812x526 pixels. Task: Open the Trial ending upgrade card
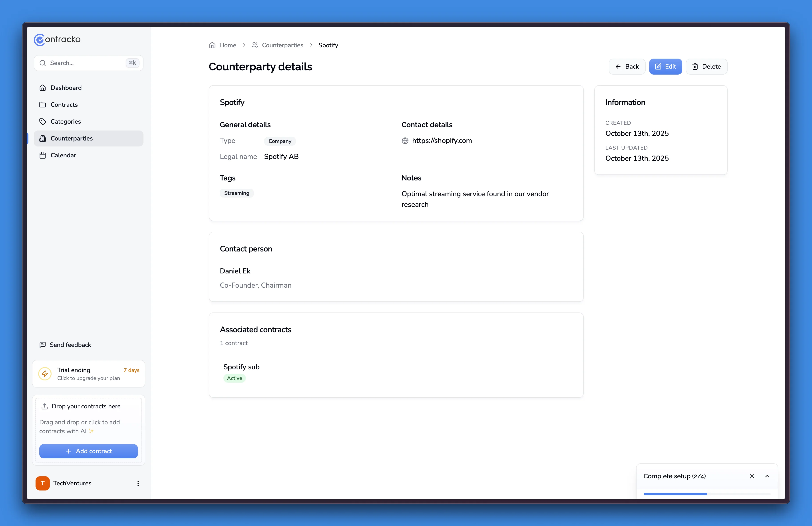tap(89, 374)
